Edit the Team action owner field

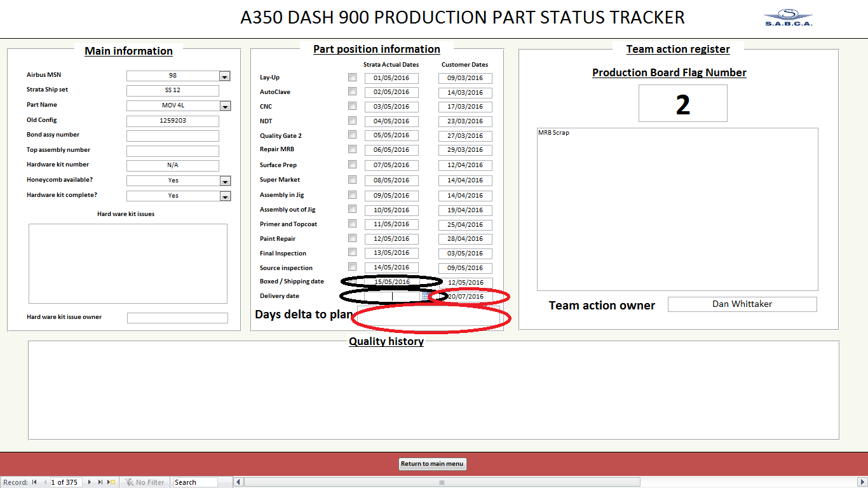742,304
